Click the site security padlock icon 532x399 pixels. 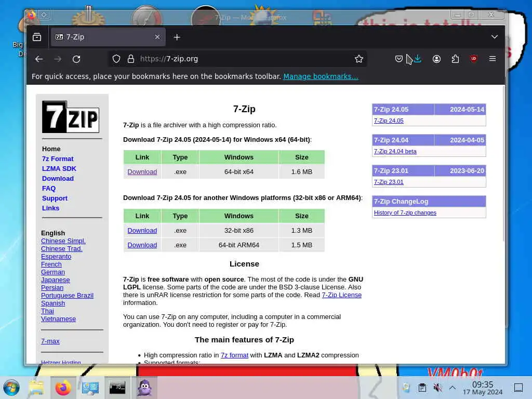[130, 59]
